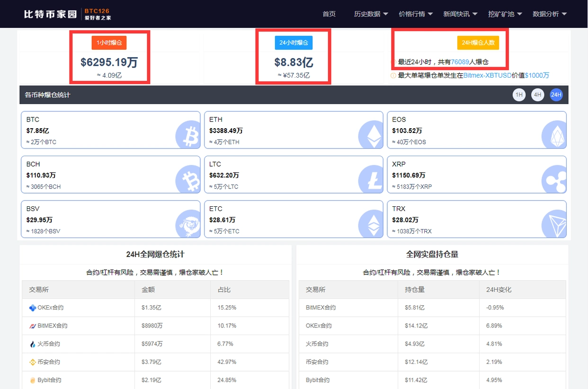Click the 各币种爆仓统计 section title
This screenshot has height=389, width=588.
(47, 95)
